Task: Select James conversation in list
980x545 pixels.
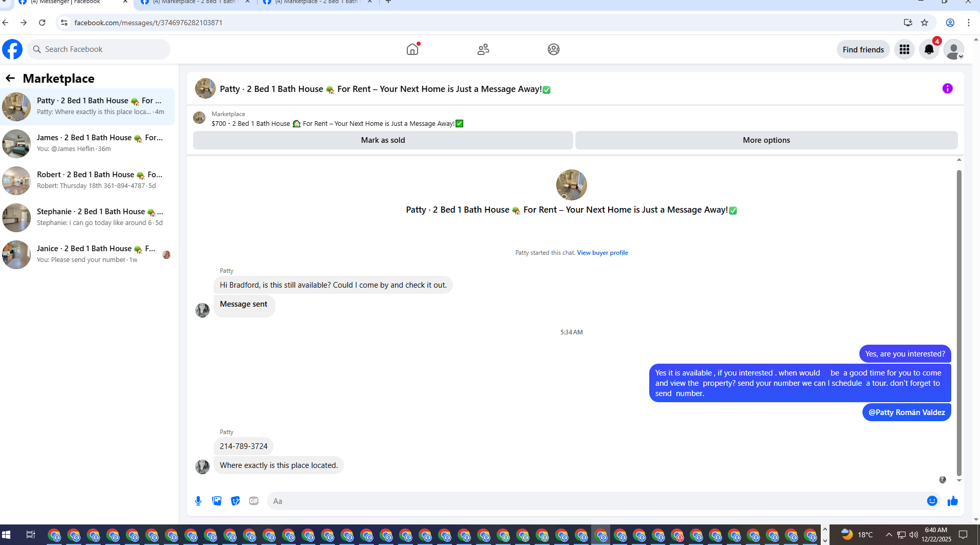Action: click(87, 143)
